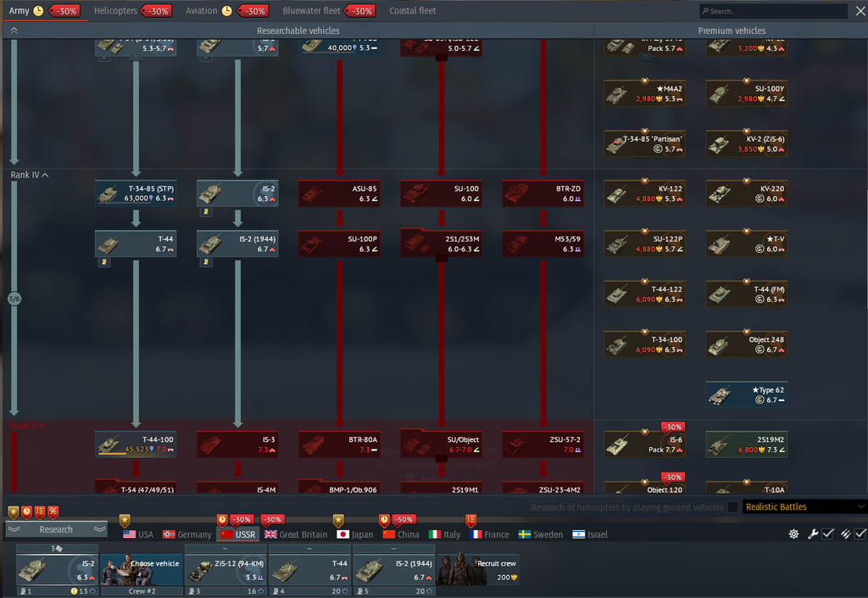Enable helicopter research by ground vehicles checkbox

[x=732, y=506]
